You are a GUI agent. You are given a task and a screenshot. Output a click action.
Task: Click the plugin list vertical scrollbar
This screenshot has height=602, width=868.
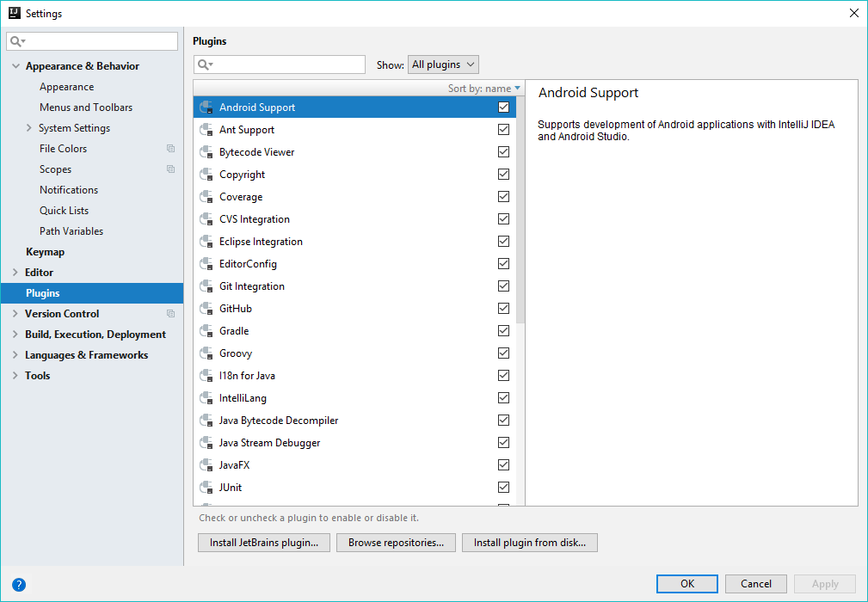pos(520,206)
